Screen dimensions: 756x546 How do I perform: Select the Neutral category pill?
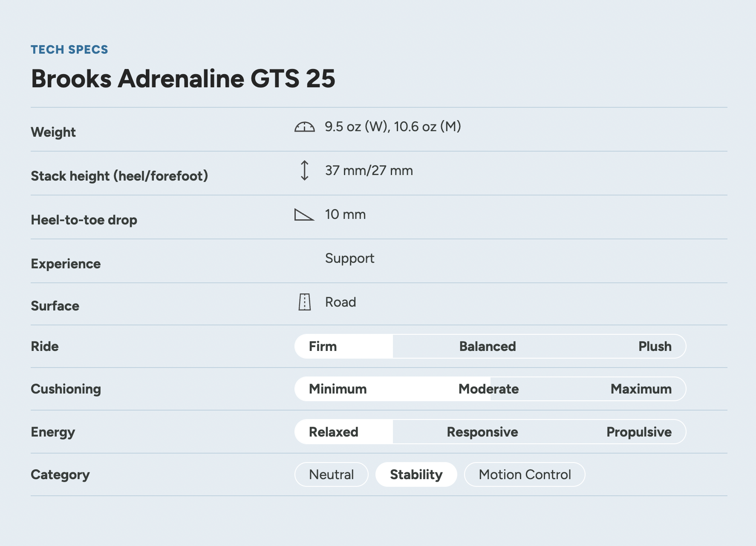(x=331, y=474)
